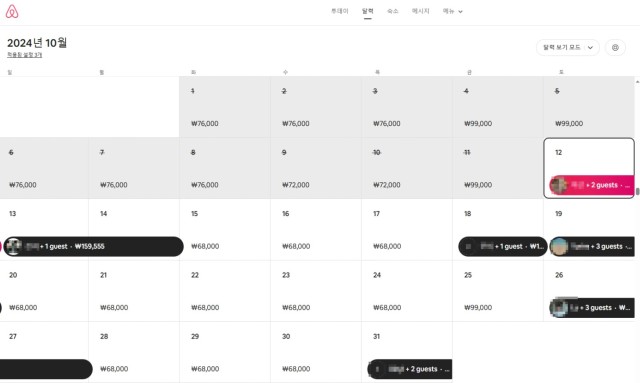Select the October 23 cell
640x383 pixels.
[x=316, y=291]
